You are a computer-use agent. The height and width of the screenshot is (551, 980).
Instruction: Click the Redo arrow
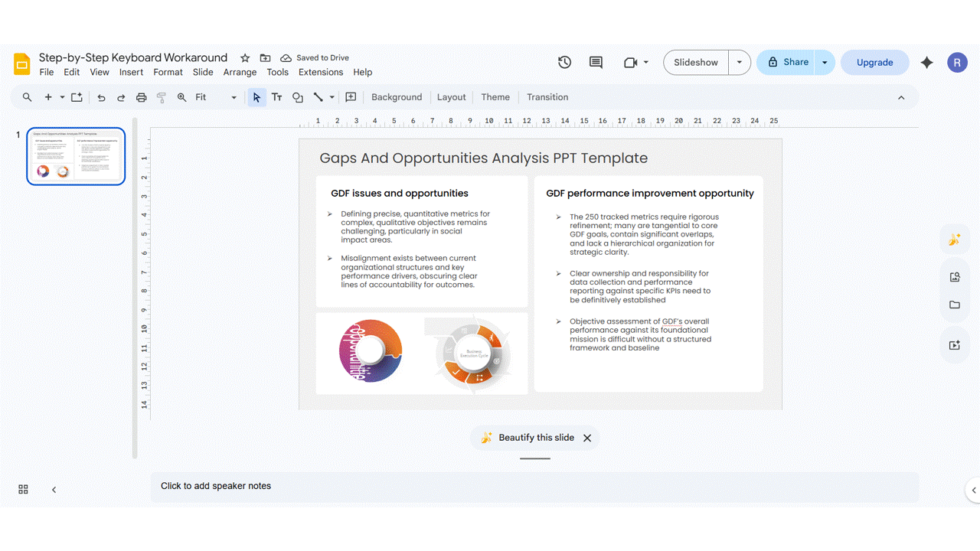point(121,97)
